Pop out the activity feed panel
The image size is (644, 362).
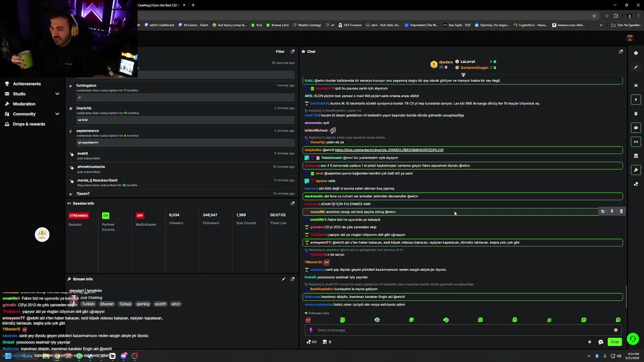tap(292, 51)
